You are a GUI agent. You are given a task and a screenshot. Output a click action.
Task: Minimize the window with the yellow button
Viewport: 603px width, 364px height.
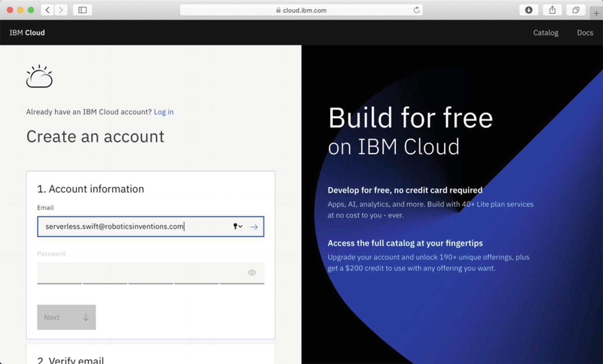[x=20, y=10]
